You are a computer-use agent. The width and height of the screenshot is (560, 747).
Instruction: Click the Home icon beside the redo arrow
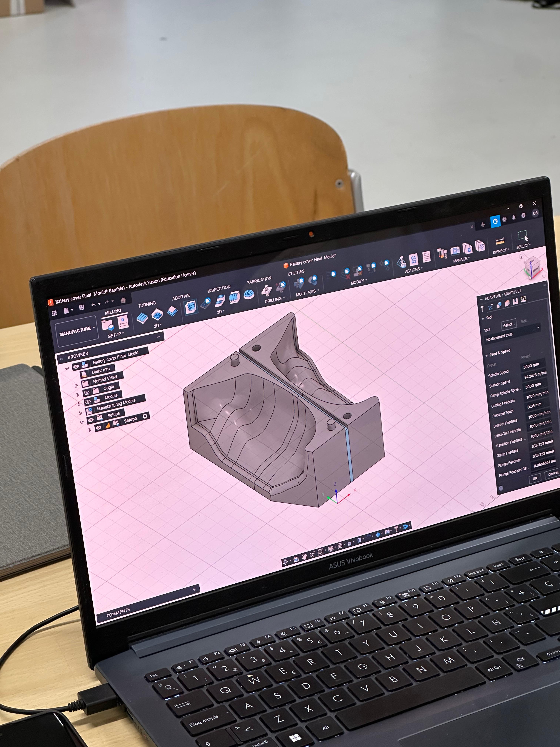(123, 300)
